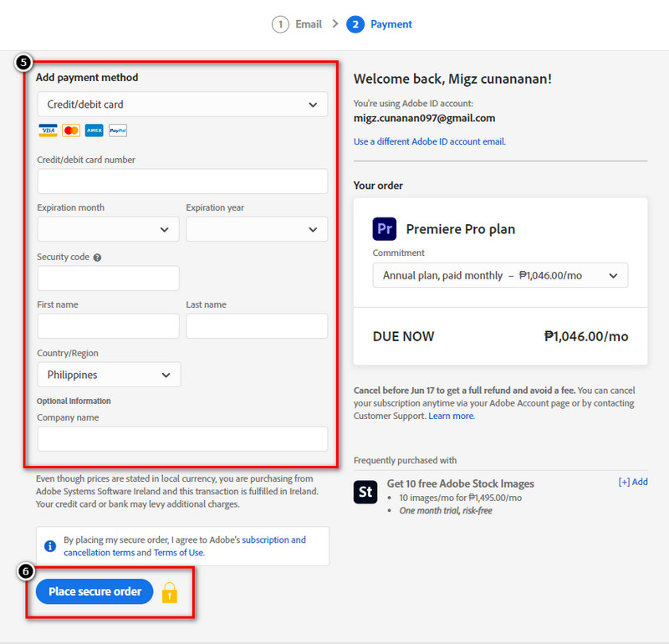Open the Learn more link

[452, 417]
